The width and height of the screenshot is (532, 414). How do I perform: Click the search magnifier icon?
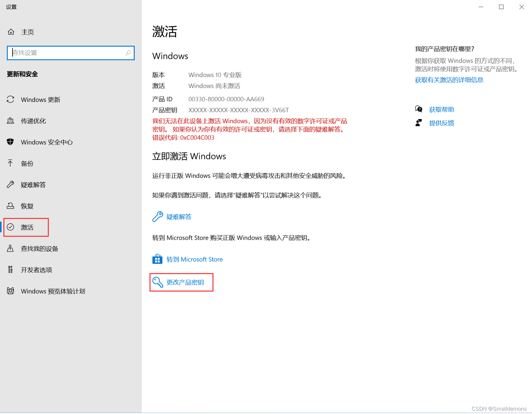coord(128,53)
